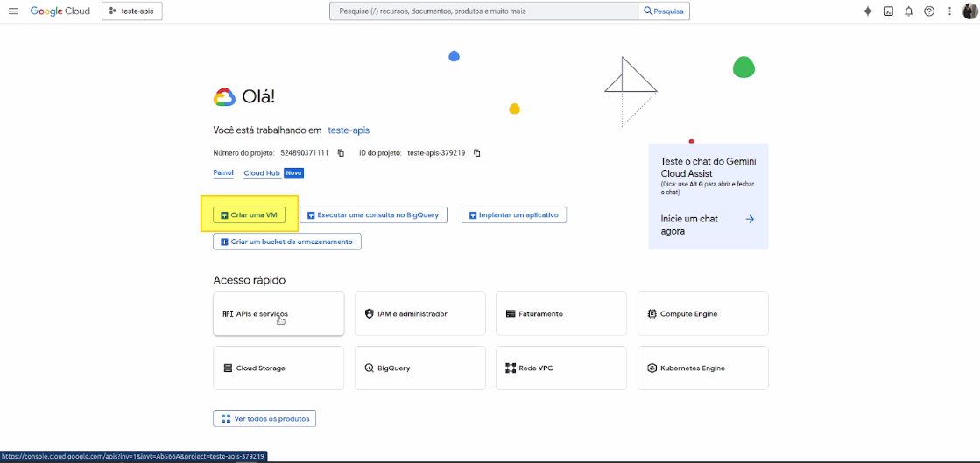Click the project number 524890371111
The width and height of the screenshot is (980, 463).
[305, 153]
